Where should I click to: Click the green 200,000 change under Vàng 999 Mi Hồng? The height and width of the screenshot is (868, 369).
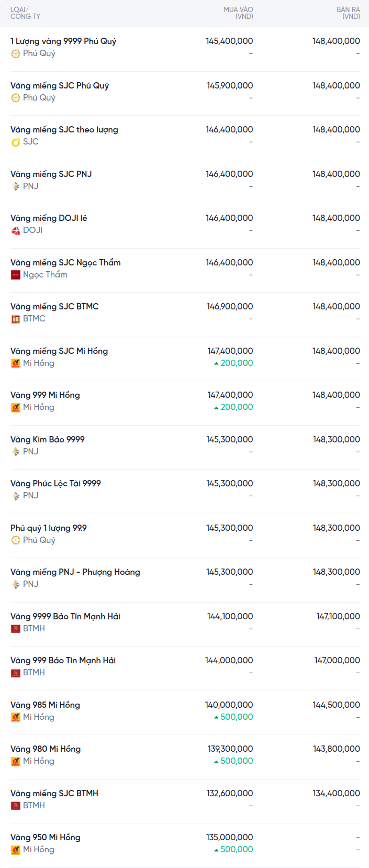coord(237,407)
